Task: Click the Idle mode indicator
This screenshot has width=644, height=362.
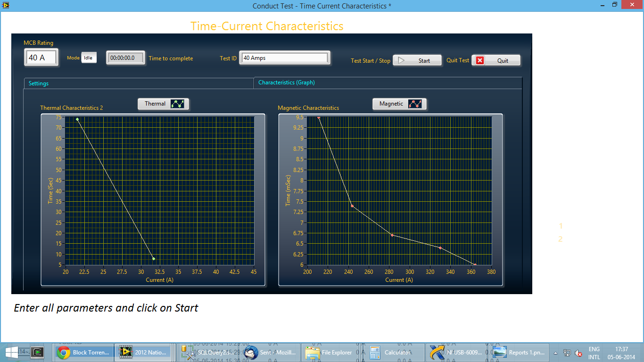Action: coord(89,58)
